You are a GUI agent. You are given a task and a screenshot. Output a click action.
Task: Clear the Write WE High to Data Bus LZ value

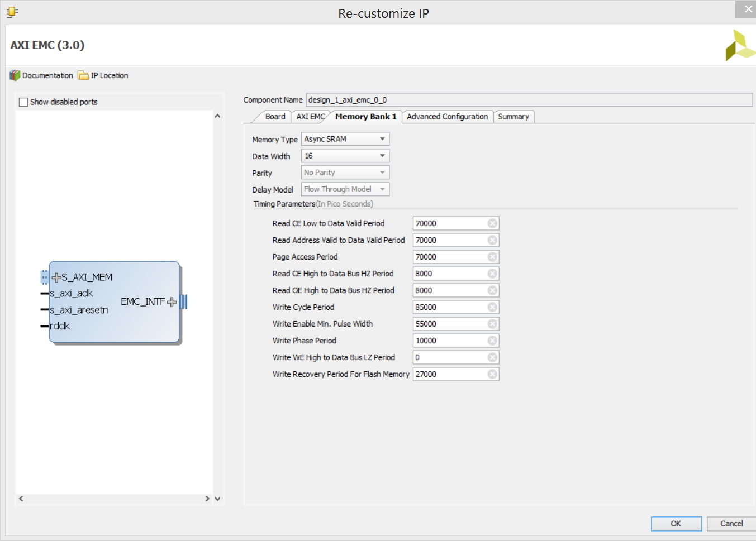pos(492,357)
